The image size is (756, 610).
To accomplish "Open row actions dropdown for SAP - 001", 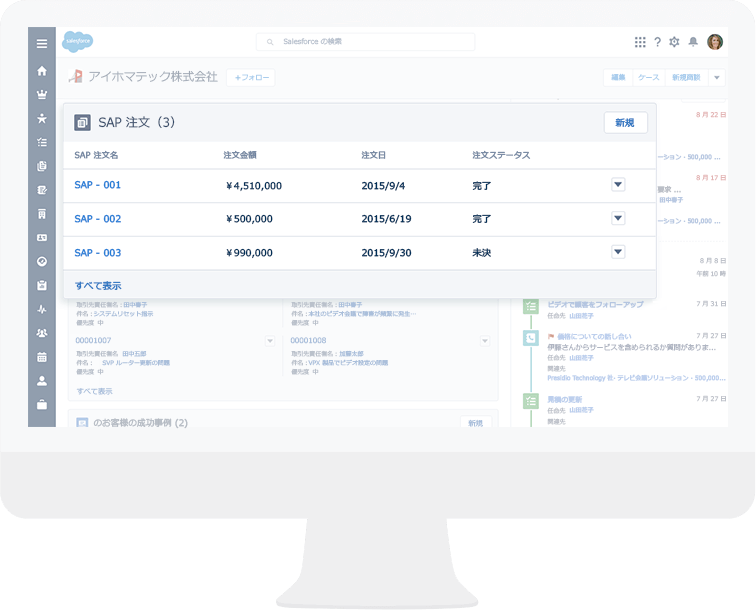I will (x=618, y=185).
